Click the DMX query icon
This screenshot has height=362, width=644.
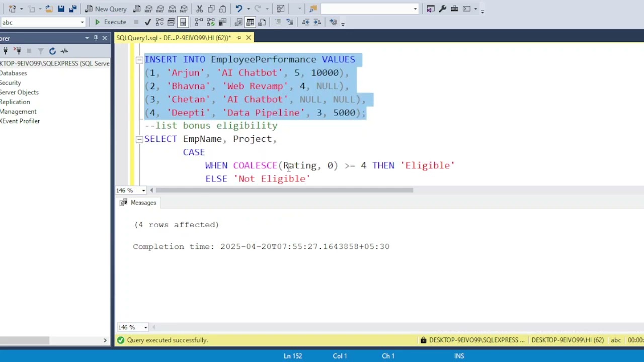[160, 9]
